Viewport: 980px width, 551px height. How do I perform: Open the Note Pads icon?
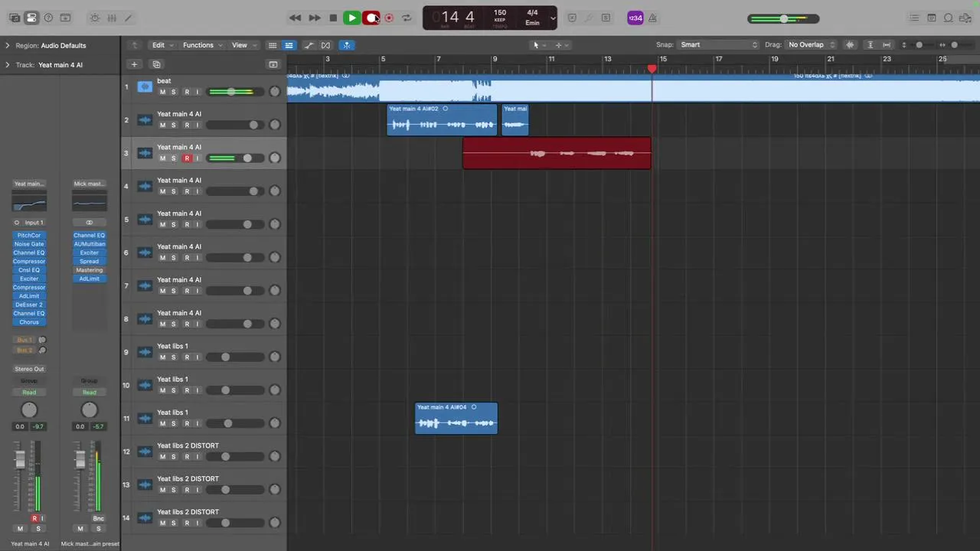tap(932, 18)
